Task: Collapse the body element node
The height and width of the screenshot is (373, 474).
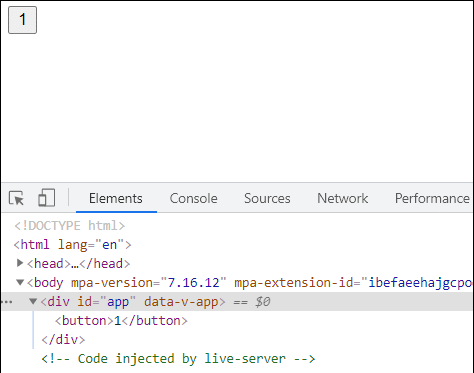Action: [20, 283]
